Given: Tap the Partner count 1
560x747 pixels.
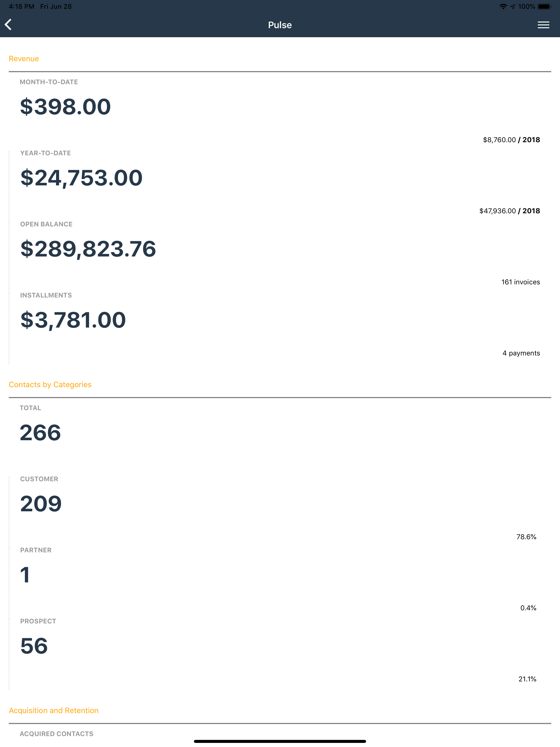Looking at the screenshot, I should point(25,575).
